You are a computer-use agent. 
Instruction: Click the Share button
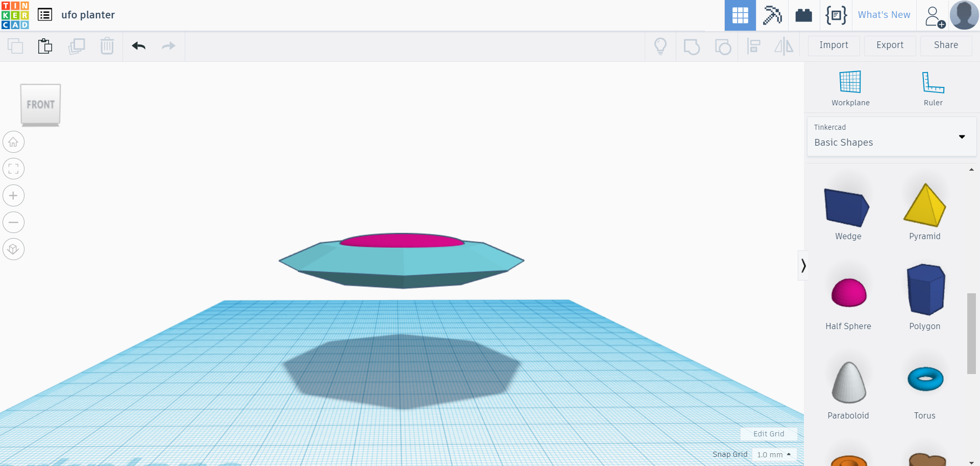tap(946, 45)
